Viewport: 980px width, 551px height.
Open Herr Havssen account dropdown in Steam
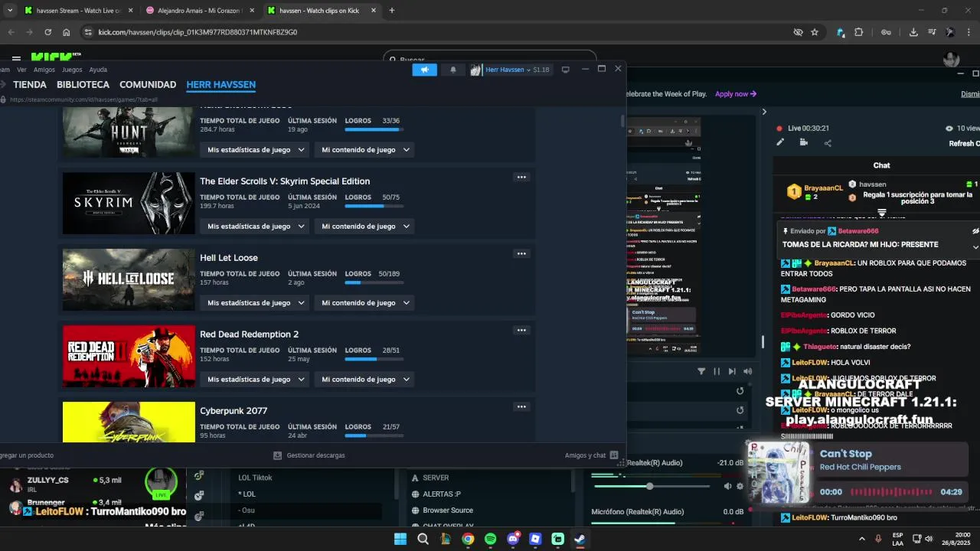[510, 70]
